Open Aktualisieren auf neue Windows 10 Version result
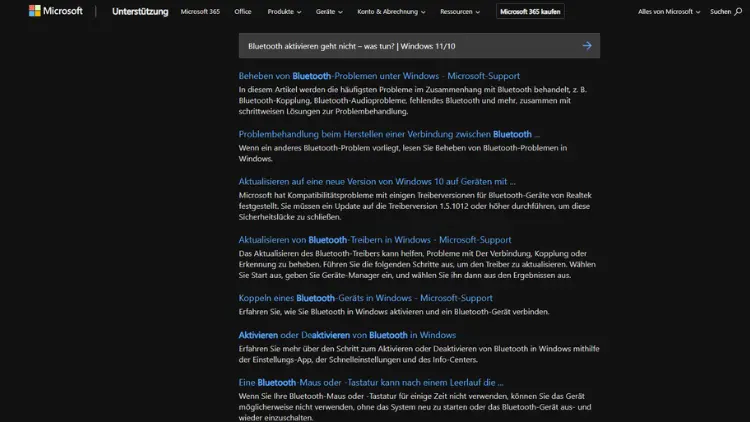Viewport: 750px width, 422px height. pos(376,181)
